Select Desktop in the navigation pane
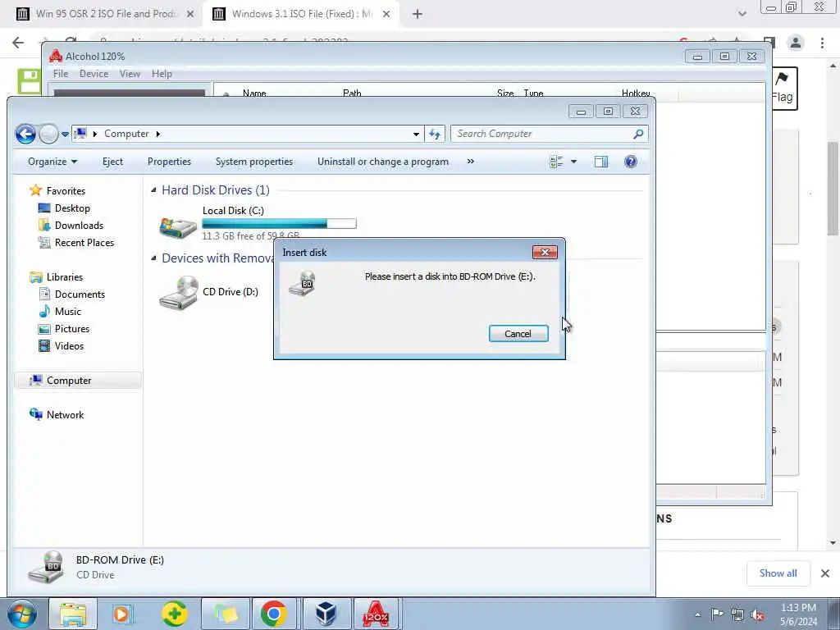 (x=72, y=208)
